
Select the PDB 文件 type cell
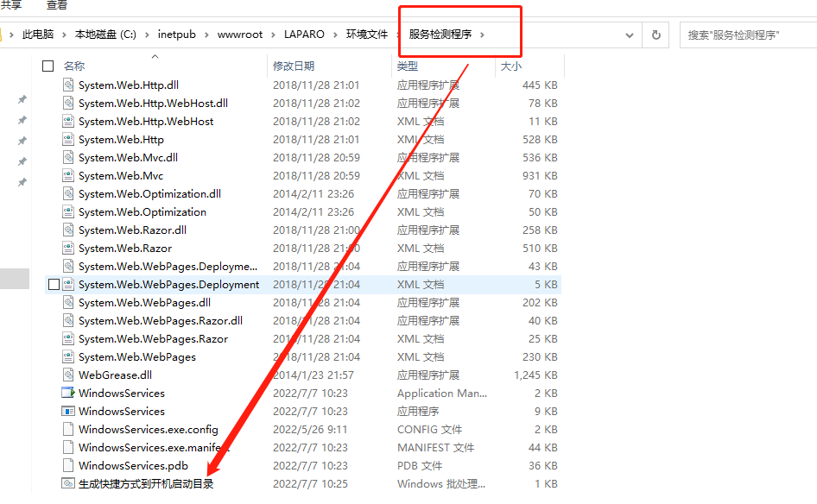pos(420,465)
